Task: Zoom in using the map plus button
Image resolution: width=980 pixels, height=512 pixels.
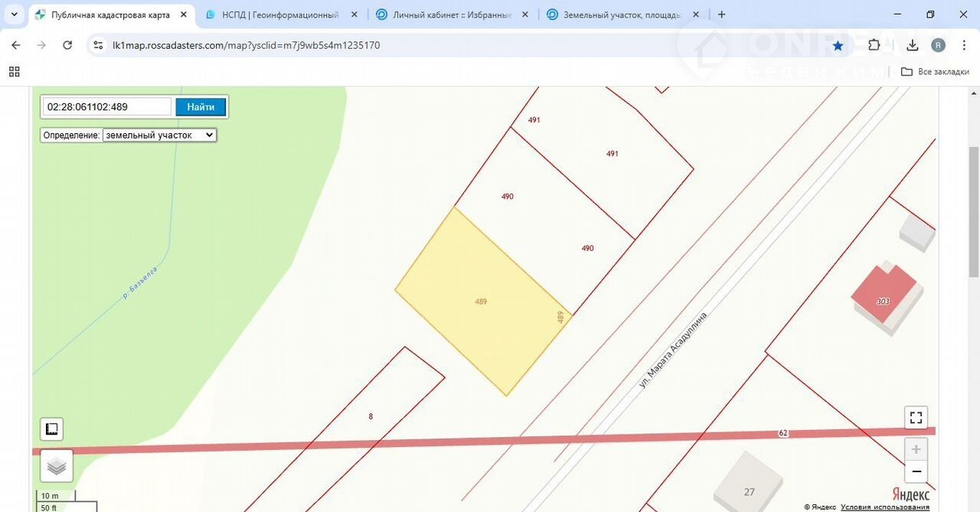Action: tap(916, 449)
